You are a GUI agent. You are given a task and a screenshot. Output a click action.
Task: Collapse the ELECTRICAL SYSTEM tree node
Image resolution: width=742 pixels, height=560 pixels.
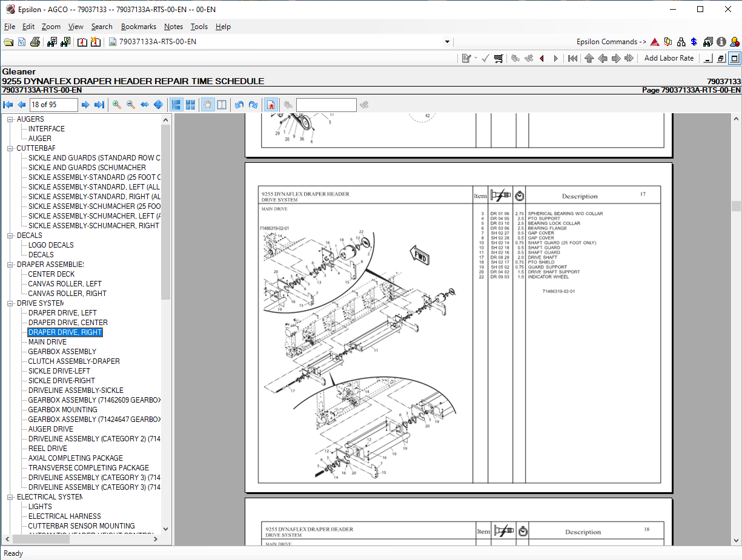pos(10,497)
